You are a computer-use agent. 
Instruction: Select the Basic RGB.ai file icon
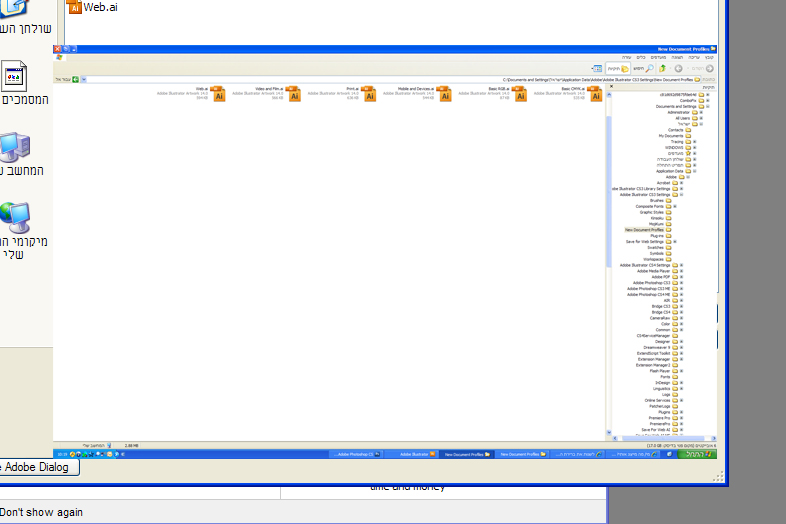tap(520, 94)
